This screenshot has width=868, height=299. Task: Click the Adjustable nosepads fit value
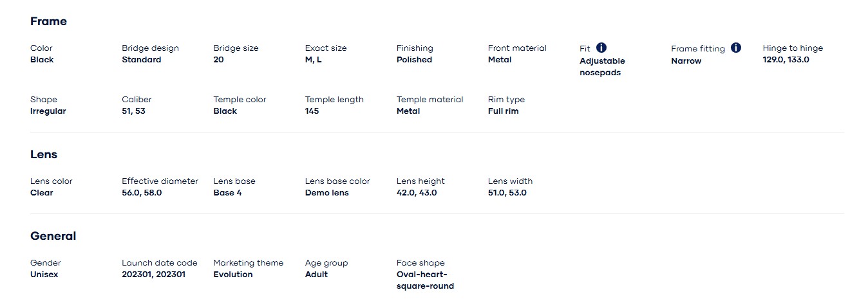(x=602, y=67)
